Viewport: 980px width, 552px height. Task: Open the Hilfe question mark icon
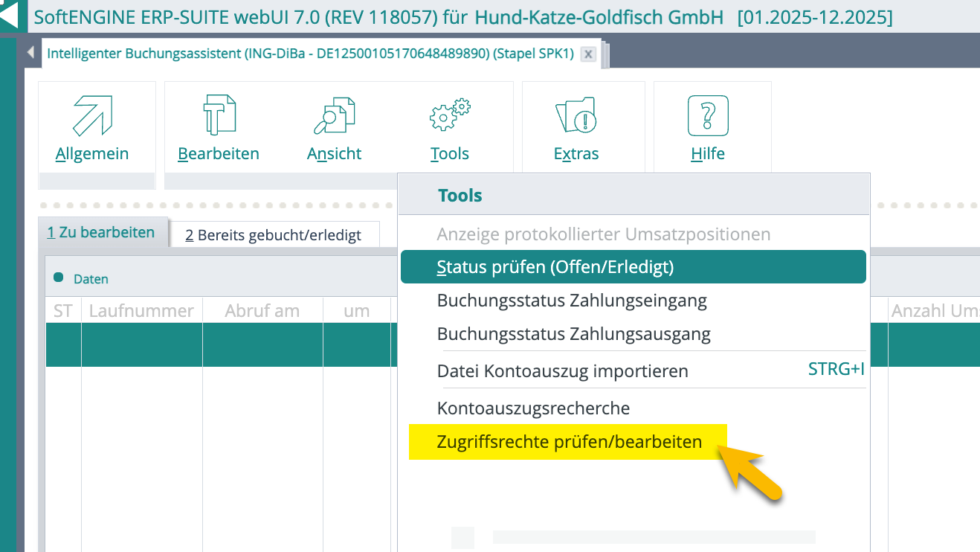coord(707,115)
